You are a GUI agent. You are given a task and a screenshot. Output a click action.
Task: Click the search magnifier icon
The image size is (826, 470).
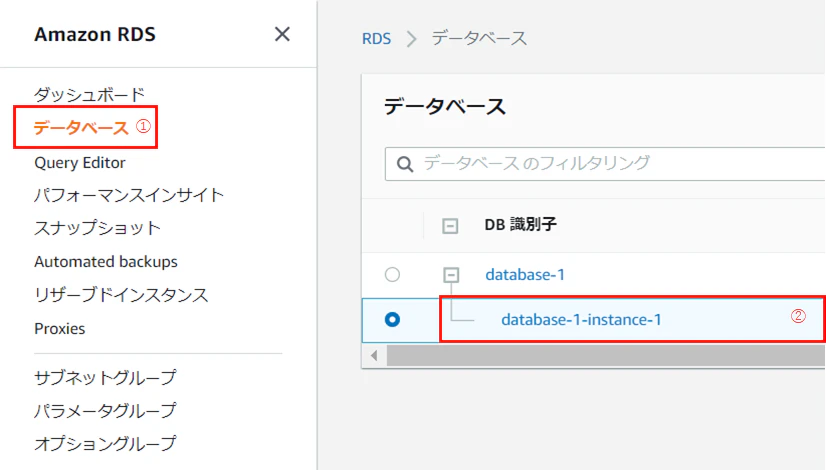pyautogui.click(x=405, y=164)
